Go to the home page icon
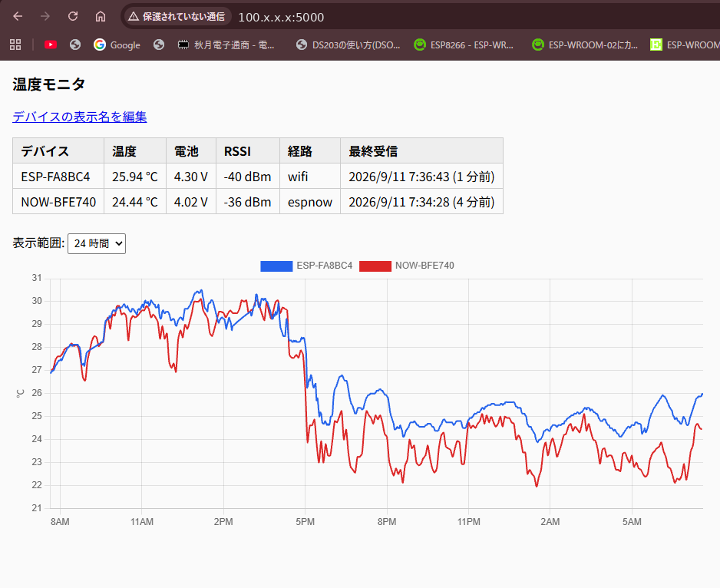Image resolution: width=720 pixels, height=588 pixels. [100, 17]
